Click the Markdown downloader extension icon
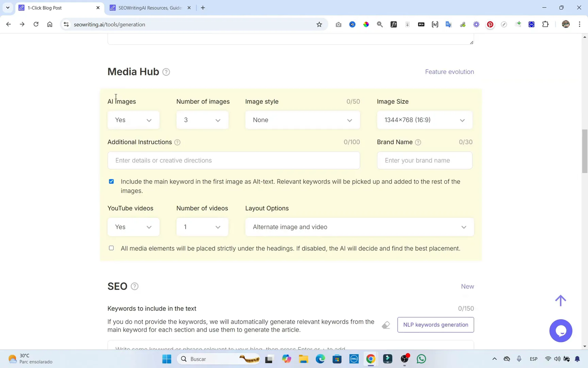588x368 pixels. click(x=421, y=24)
